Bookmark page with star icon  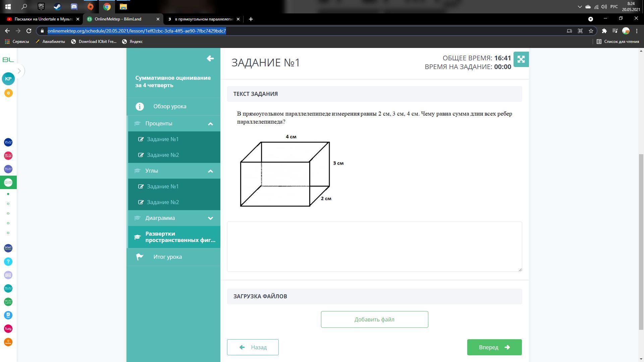[591, 31]
